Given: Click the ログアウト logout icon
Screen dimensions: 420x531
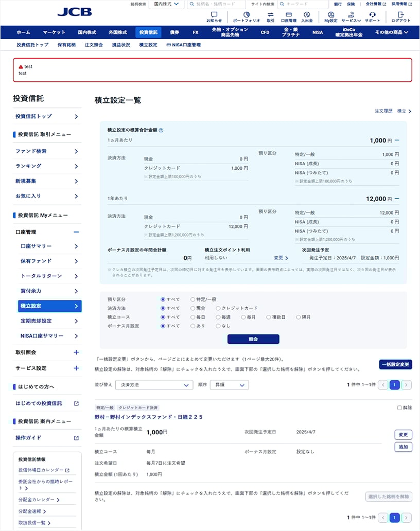Looking at the screenshot, I should point(402,14).
